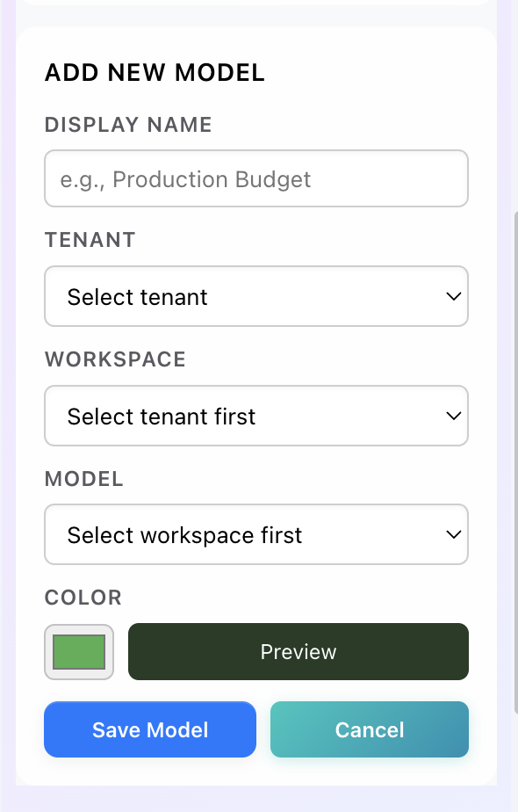
Task: Click the Tenant dropdown chevron arrow
Action: [453, 296]
